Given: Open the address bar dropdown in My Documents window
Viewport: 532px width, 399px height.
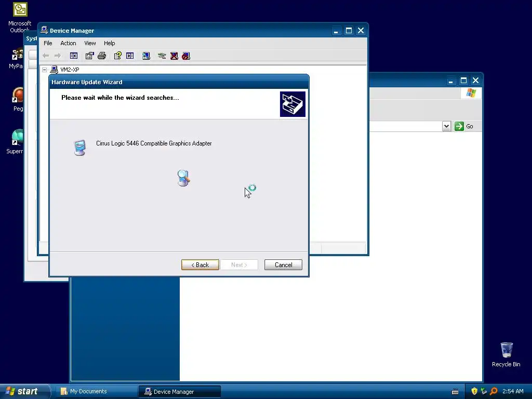Looking at the screenshot, I should 446,126.
